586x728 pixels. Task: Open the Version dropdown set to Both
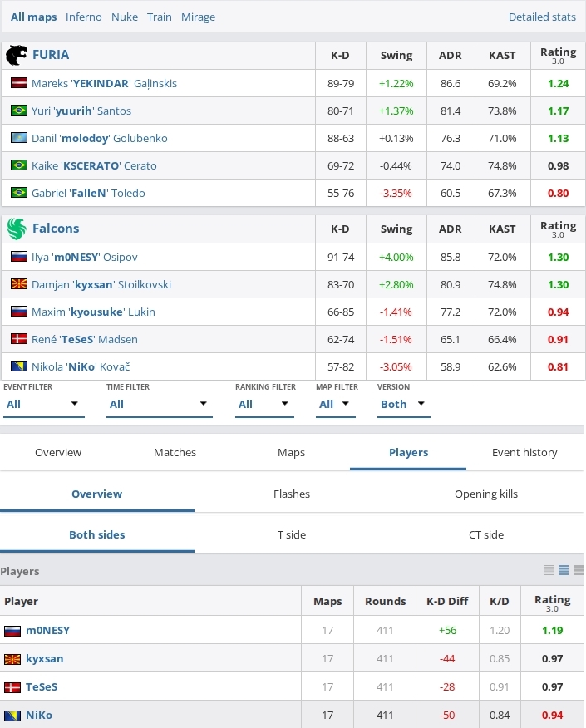pyautogui.click(x=403, y=405)
